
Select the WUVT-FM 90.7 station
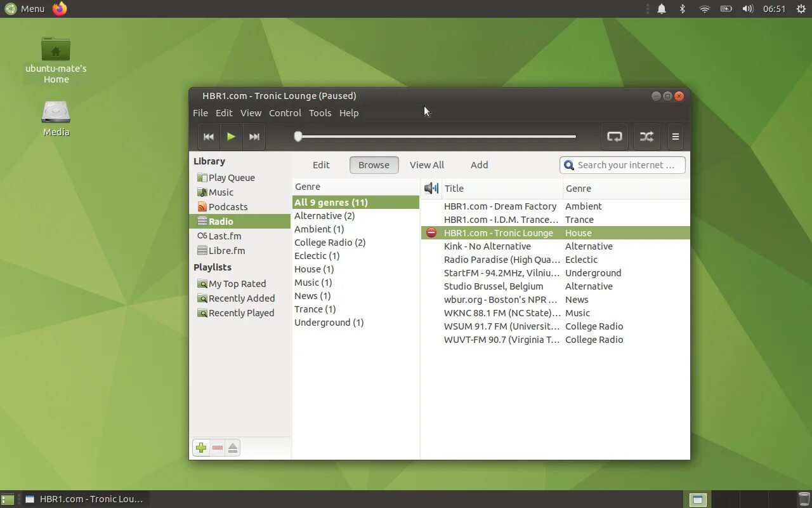click(x=555, y=340)
